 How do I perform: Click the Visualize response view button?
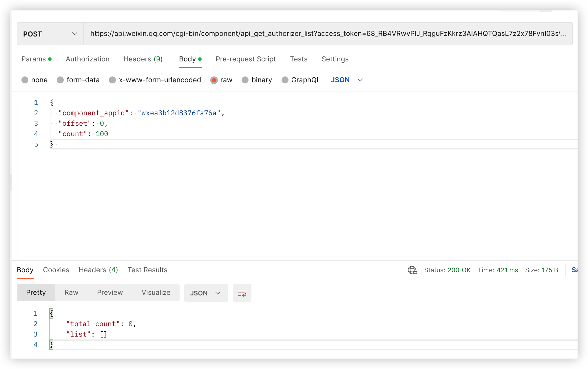[x=156, y=293]
